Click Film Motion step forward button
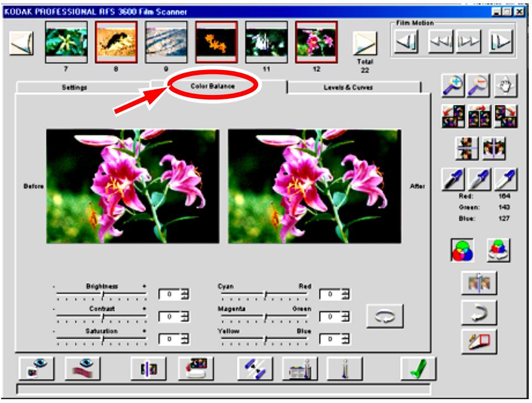Image resolution: width=532 pixels, height=403 pixels. (x=500, y=42)
